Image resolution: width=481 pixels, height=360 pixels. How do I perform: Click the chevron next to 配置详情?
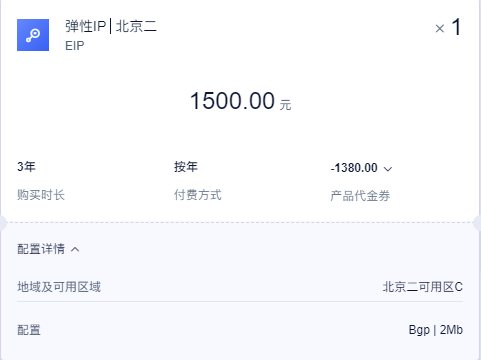point(75,249)
